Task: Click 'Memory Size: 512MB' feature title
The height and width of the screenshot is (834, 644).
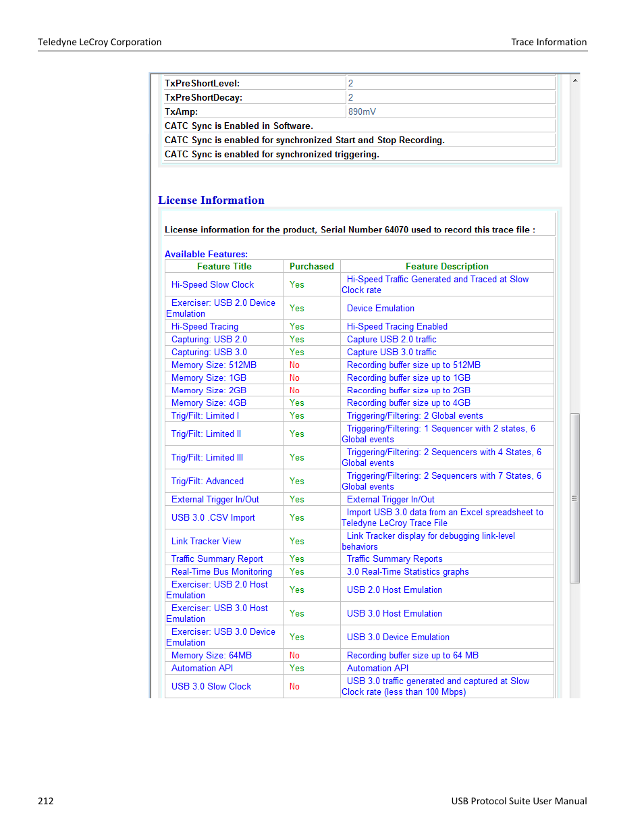Action: tap(214, 365)
